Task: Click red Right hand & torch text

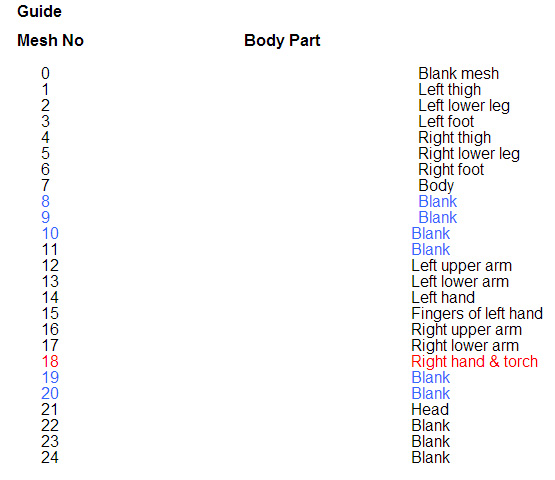Action: click(474, 361)
